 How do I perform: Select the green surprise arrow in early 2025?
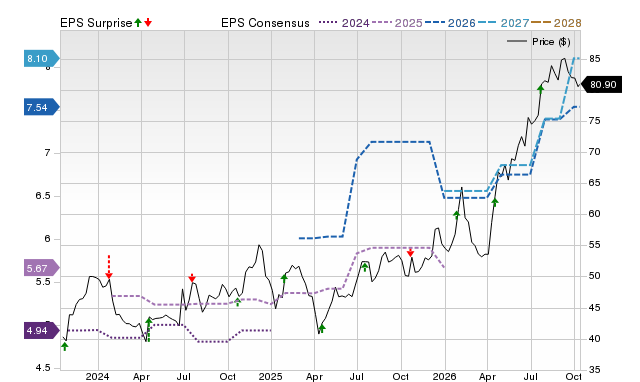(x=284, y=279)
